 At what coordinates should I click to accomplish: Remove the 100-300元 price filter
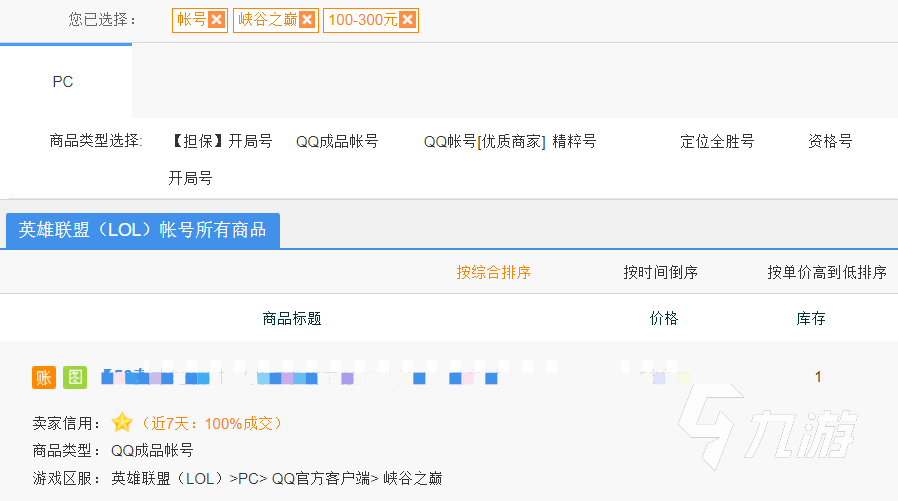click(x=407, y=20)
